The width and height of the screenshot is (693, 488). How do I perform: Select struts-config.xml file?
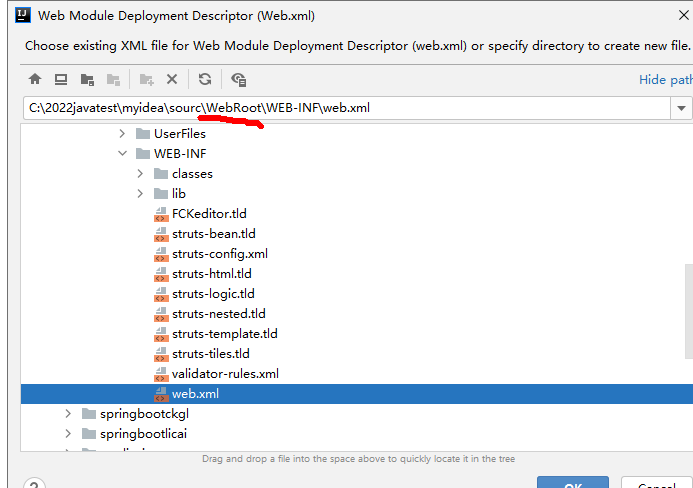click(220, 254)
